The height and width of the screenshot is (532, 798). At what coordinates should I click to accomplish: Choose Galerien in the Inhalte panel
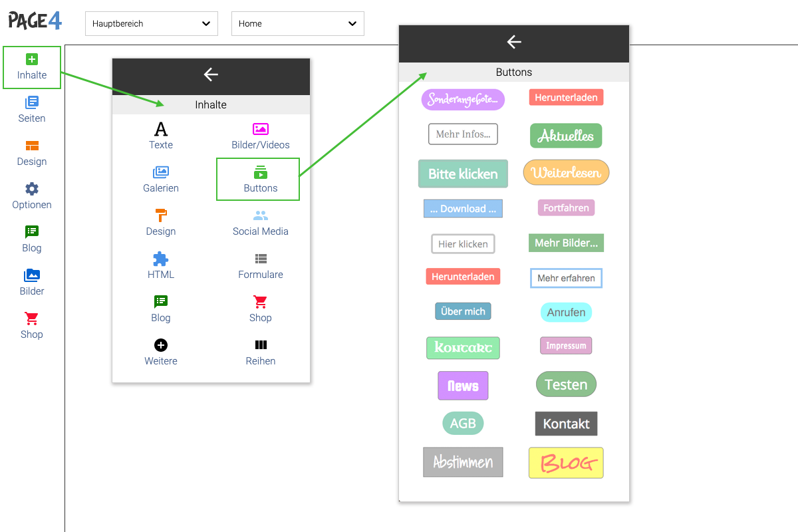point(161,180)
